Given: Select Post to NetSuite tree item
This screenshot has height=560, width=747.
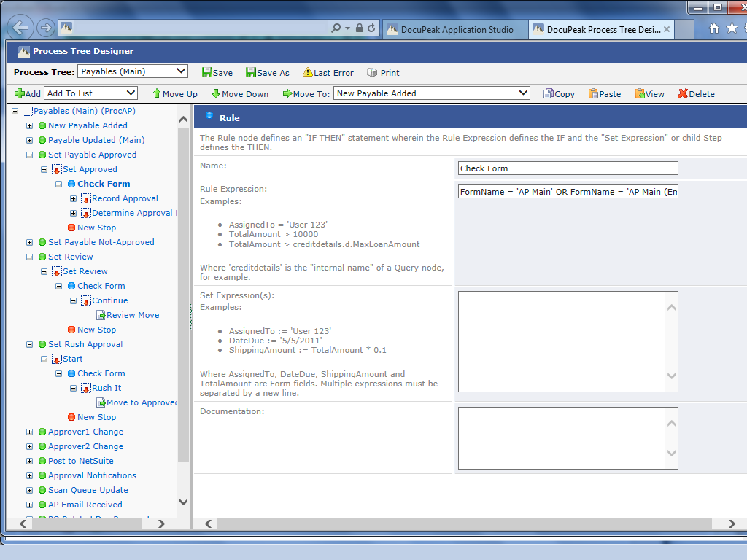Looking at the screenshot, I should [x=80, y=461].
